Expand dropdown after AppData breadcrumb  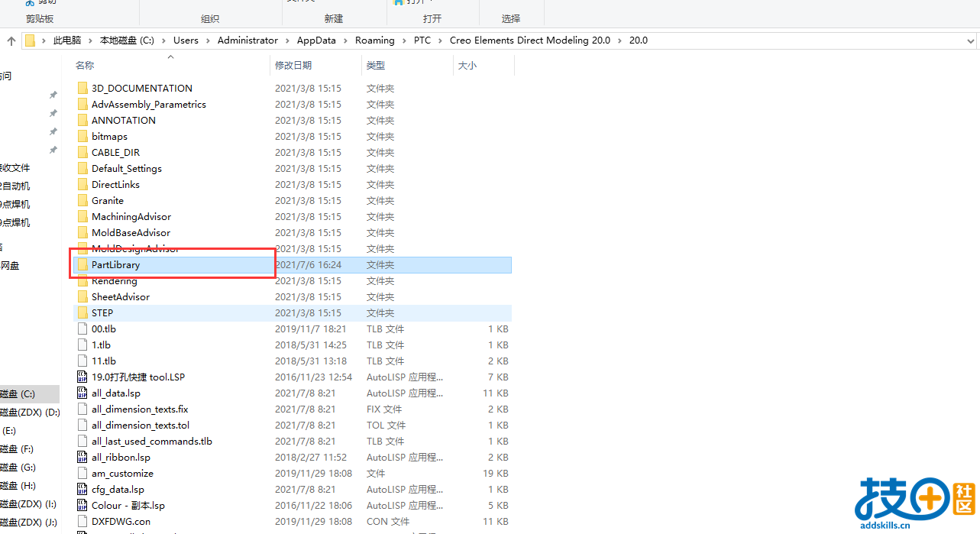[345, 40]
